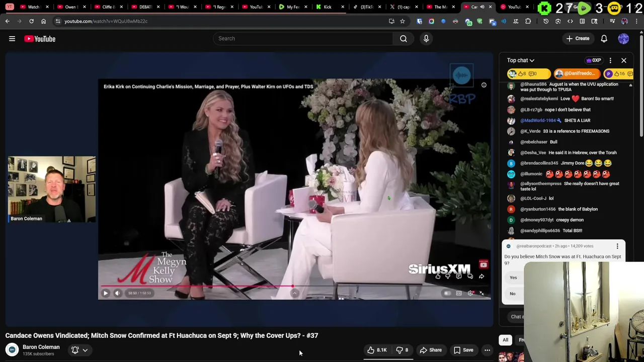Exit full view with the collapse arrows icon

(482, 293)
